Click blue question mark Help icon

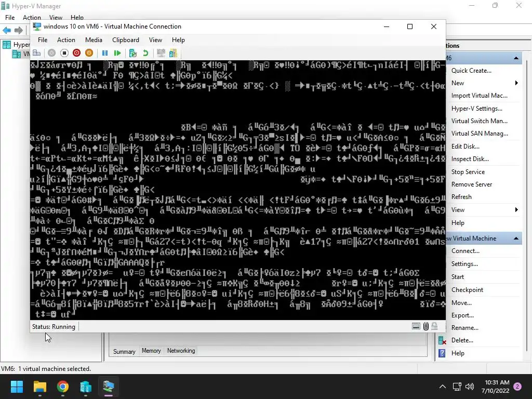pyautogui.click(x=442, y=353)
